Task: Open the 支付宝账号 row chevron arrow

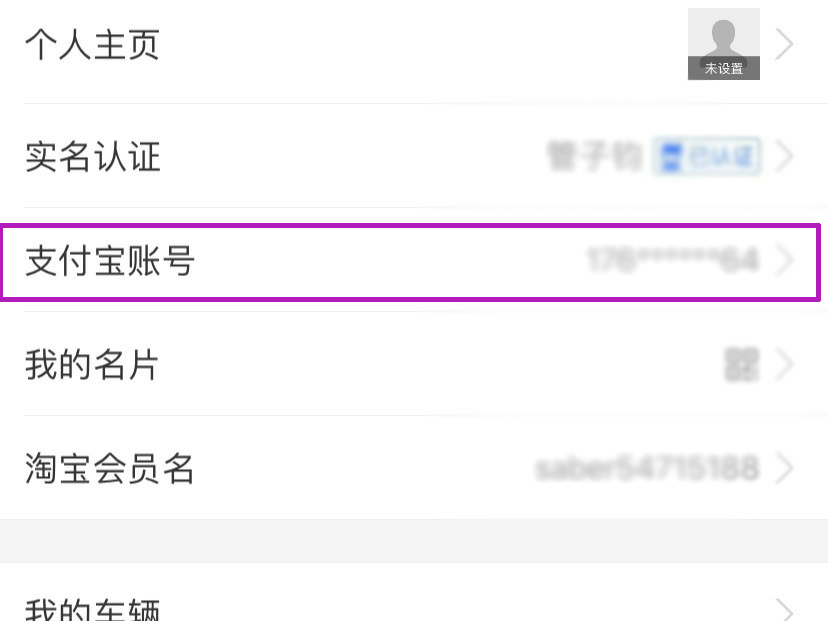Action: [x=784, y=260]
